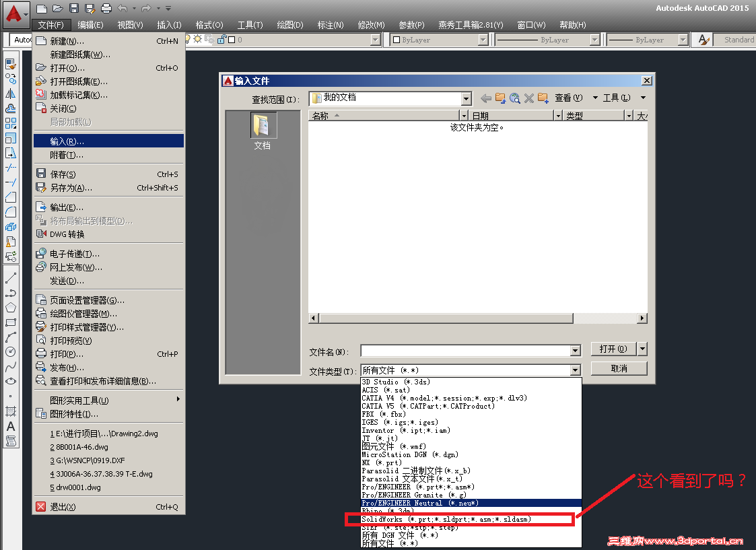This screenshot has height=550, width=756.
Task: Select the Spline tool in left draw toolbar
Action: pyautogui.click(x=11, y=367)
